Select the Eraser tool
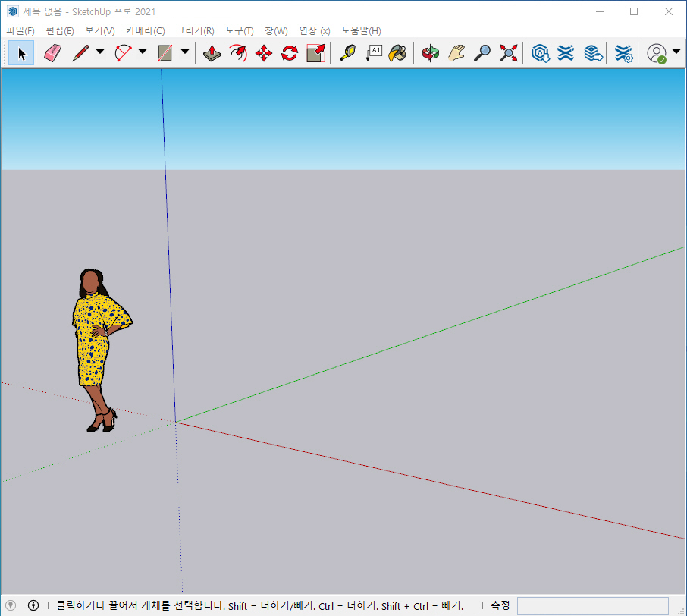This screenshot has height=616, width=687. (x=53, y=53)
